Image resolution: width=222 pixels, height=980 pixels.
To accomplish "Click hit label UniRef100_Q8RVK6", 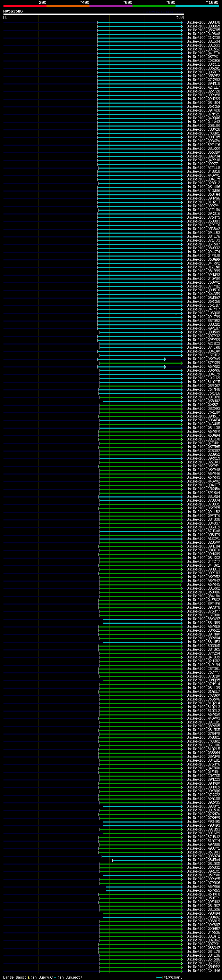I will pyautogui.click(x=203, y=371).
